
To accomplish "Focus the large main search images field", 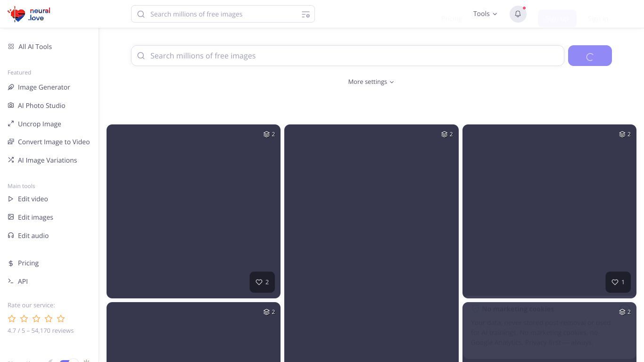I will (x=347, y=56).
